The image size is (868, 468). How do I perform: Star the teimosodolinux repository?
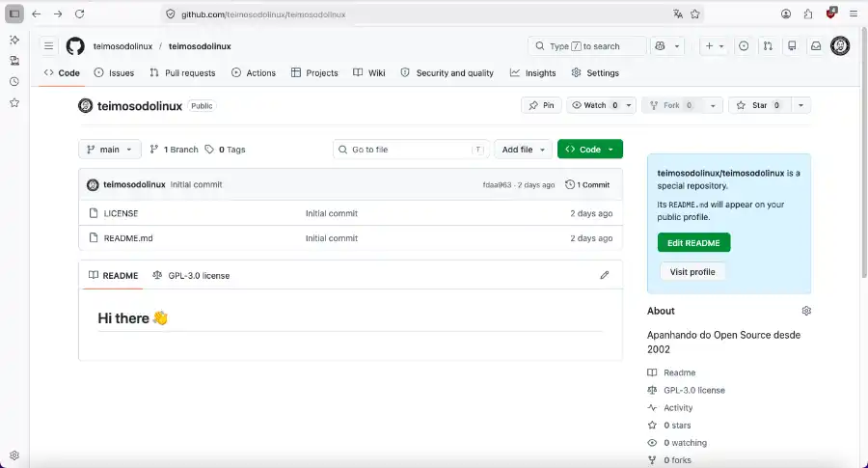pos(760,105)
